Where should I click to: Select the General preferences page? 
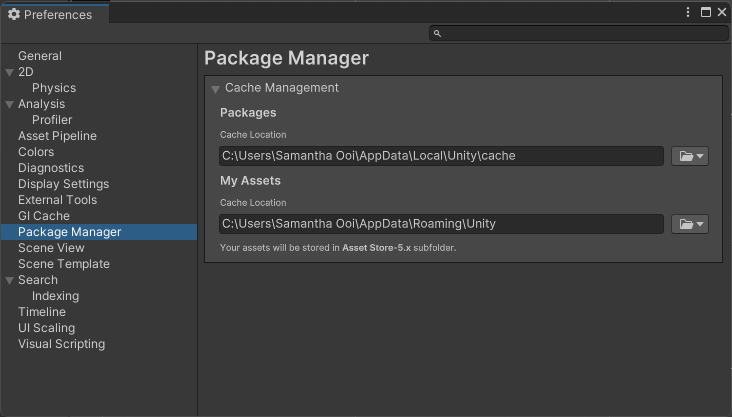(40, 56)
